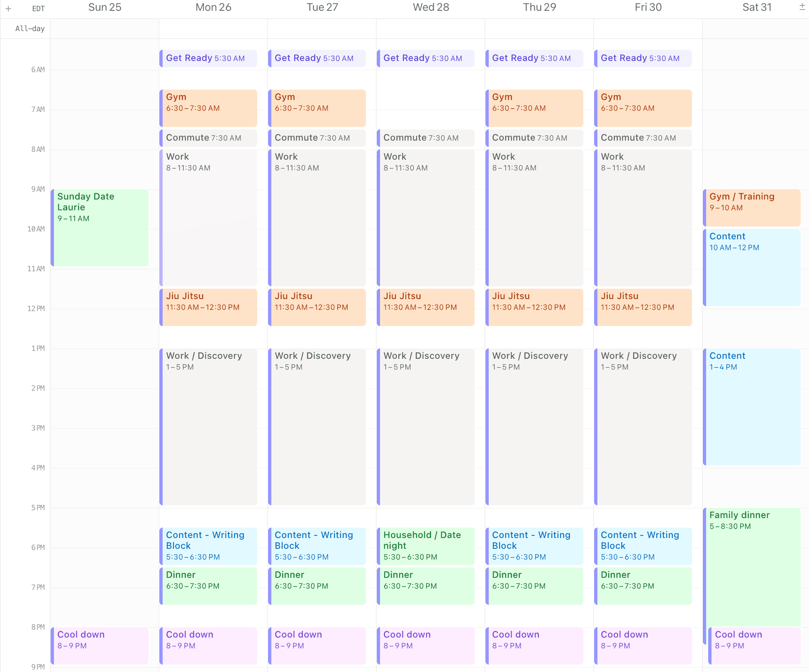Open Monday's Gym 6:30 AM event
Viewport: 809px width, 672px height.
[x=208, y=108]
